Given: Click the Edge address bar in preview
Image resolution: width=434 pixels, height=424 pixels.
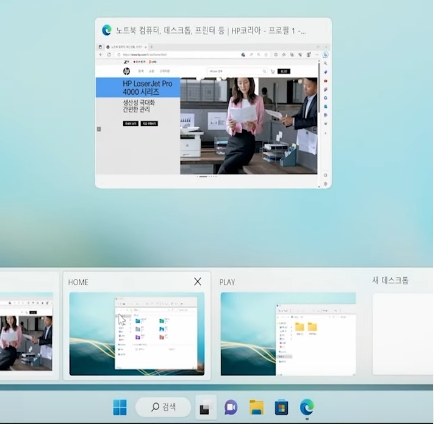Looking at the screenshot, I should tap(177, 54).
